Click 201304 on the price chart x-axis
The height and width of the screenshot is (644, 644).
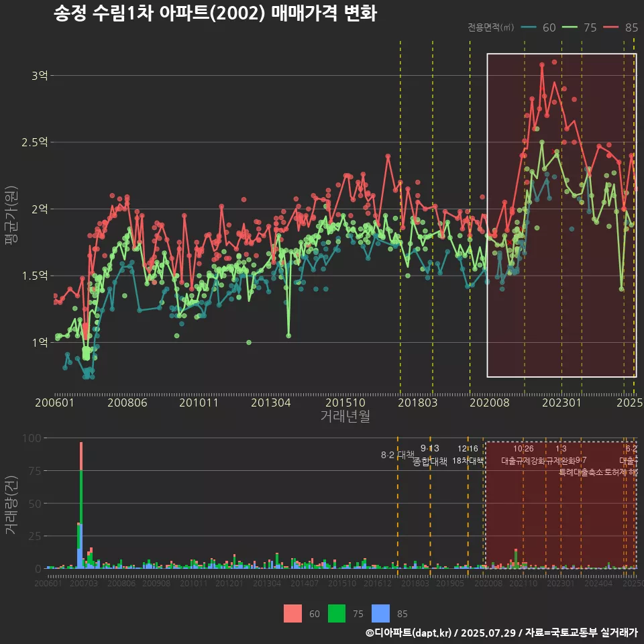pyautogui.click(x=271, y=402)
